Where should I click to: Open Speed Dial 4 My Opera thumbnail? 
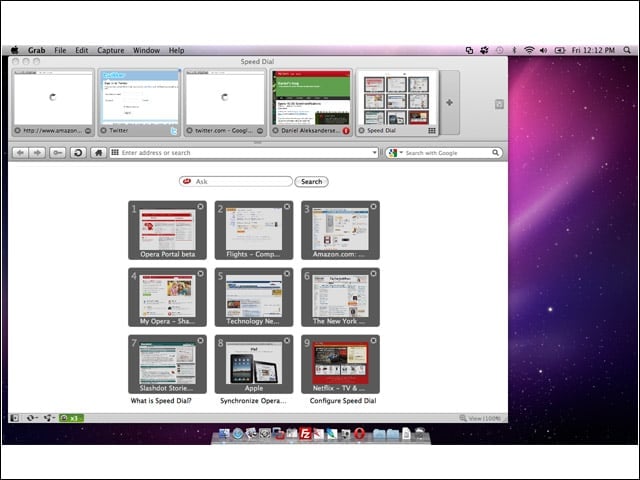pyautogui.click(x=167, y=297)
